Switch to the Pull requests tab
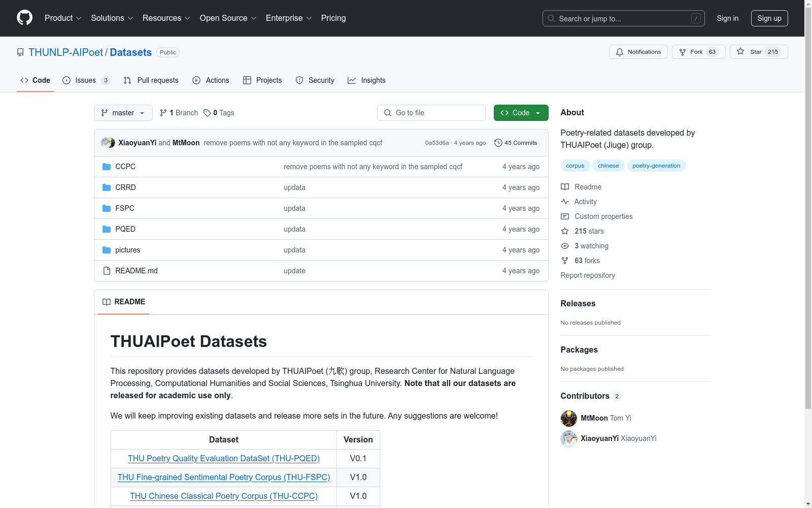The height and width of the screenshot is (508, 812). (151, 80)
